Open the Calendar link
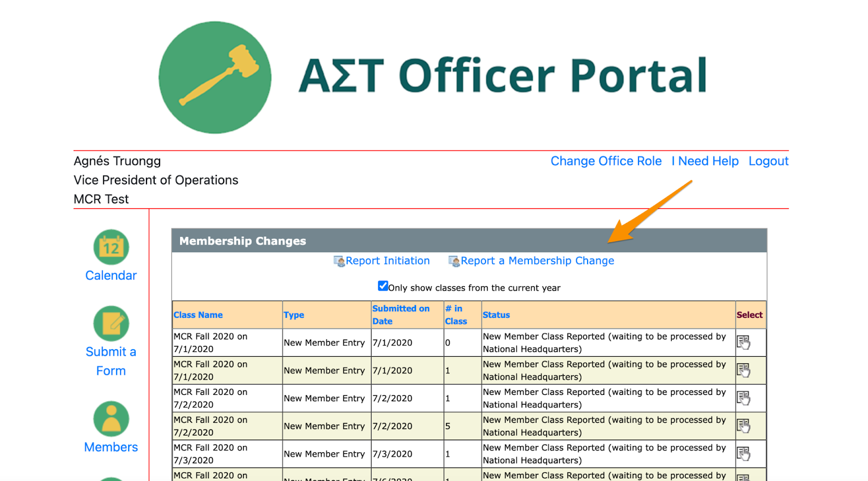868x481 pixels. tap(111, 275)
